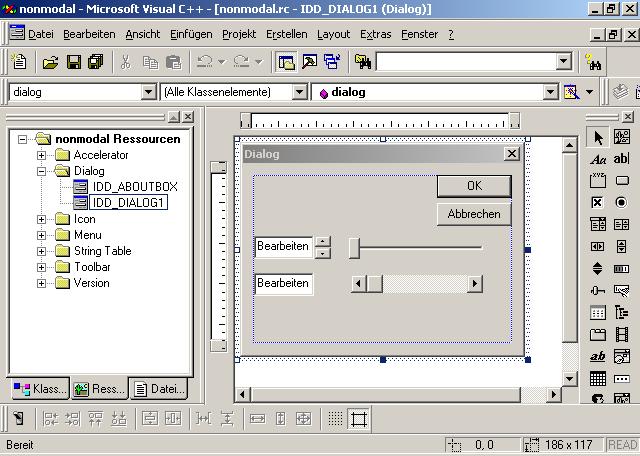Open the Ansicht menu

tap(142, 34)
